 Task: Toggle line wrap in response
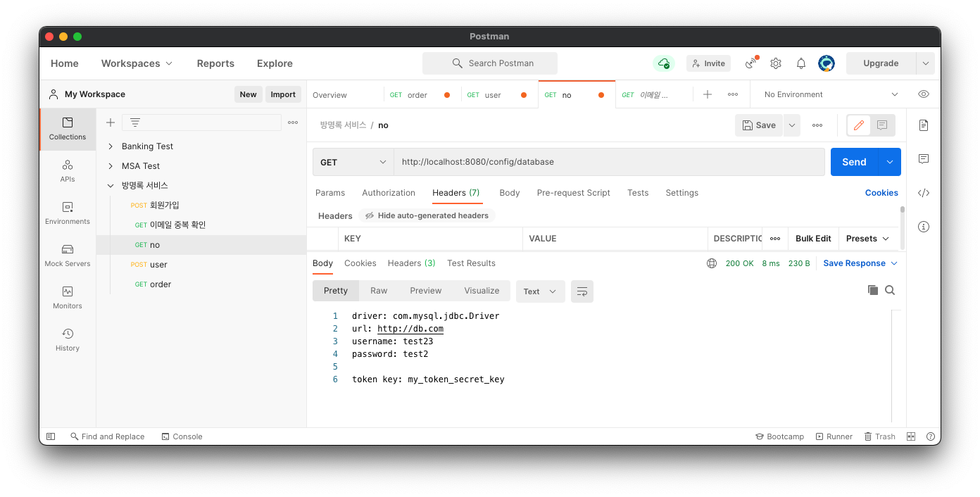click(582, 291)
